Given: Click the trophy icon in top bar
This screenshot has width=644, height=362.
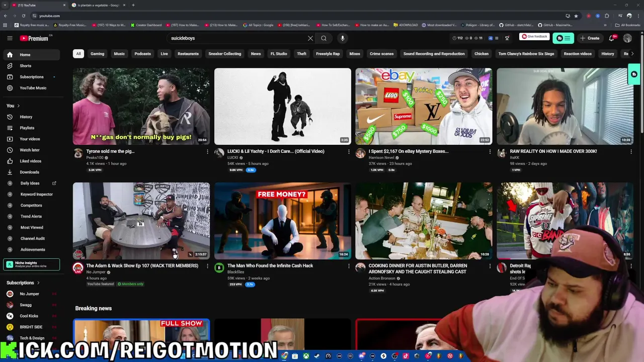Looking at the screenshot, I should pyautogui.click(x=507, y=38).
